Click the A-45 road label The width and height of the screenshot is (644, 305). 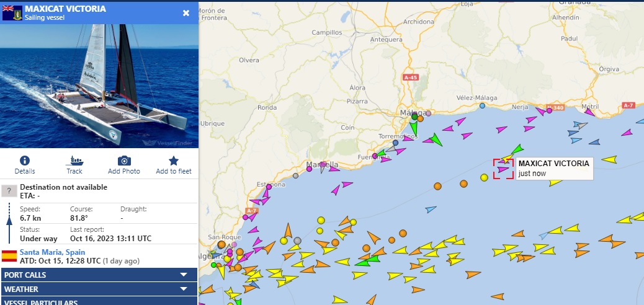[410, 77]
